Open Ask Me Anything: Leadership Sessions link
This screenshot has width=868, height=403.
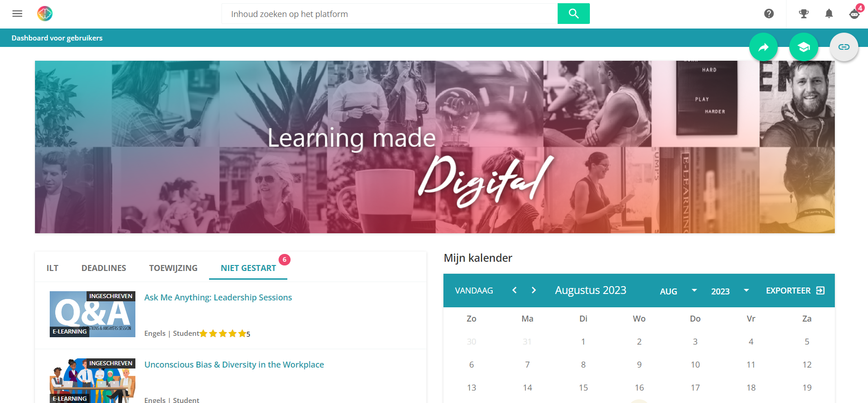coord(218,298)
